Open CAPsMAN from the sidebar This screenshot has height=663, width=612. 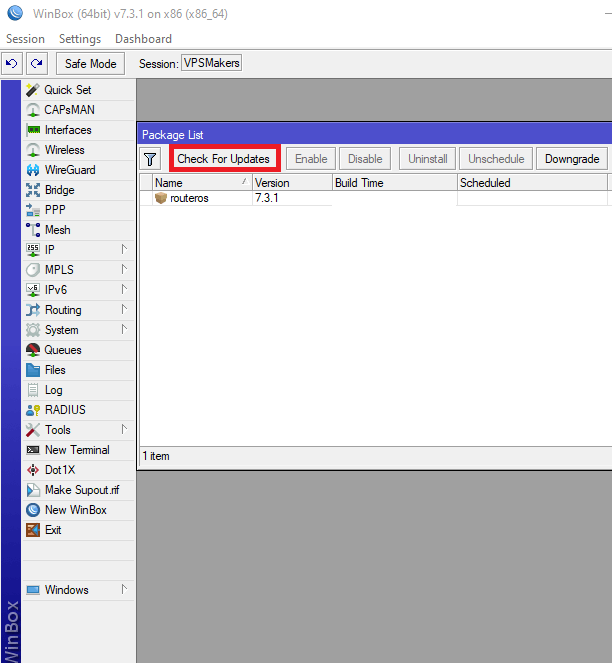[x=79, y=110]
